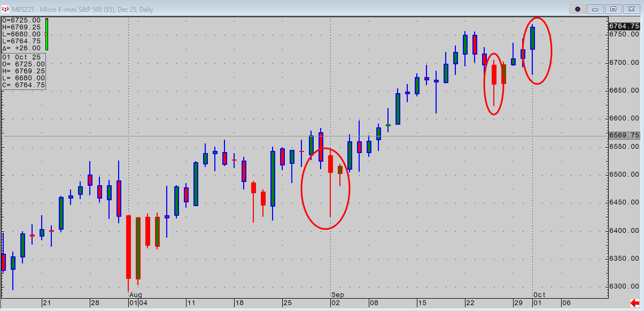Click the 08 date label on time axis
Screen dimensions: 644x311
tap(374, 304)
